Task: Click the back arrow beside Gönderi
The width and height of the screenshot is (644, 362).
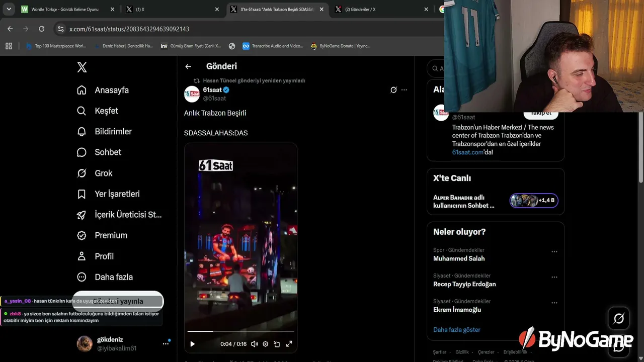Action: click(188, 66)
